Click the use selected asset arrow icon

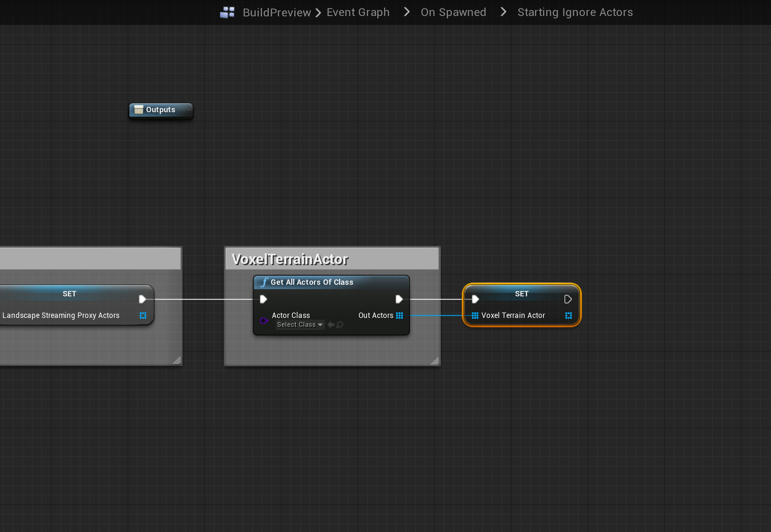click(x=331, y=325)
